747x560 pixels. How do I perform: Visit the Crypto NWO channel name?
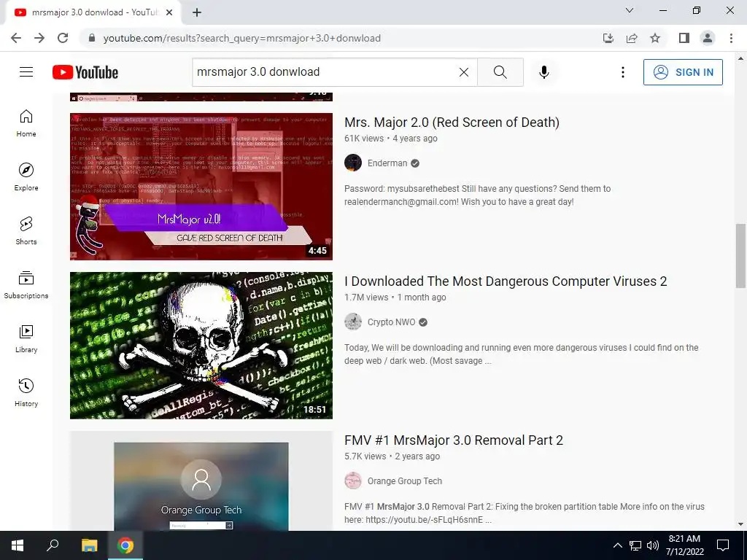tap(391, 322)
